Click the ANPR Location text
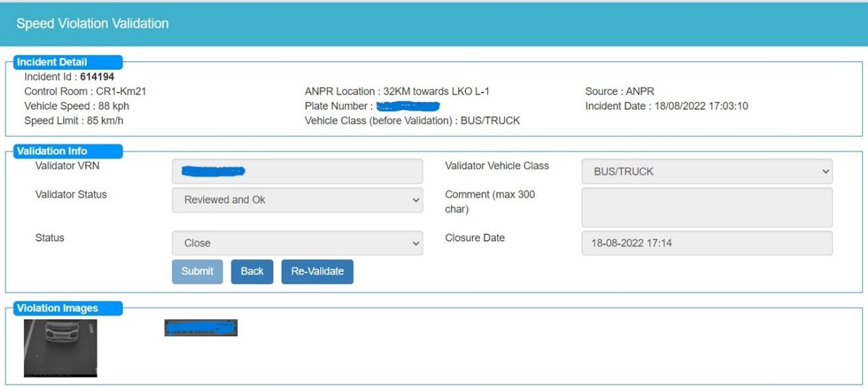The width and height of the screenshot is (868, 389). tap(397, 91)
